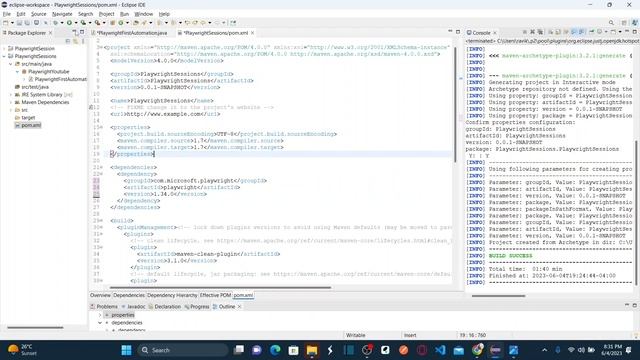Click the taskbar Search box
Image resolution: width=640 pixels, height=360 pixels.
coord(182,350)
